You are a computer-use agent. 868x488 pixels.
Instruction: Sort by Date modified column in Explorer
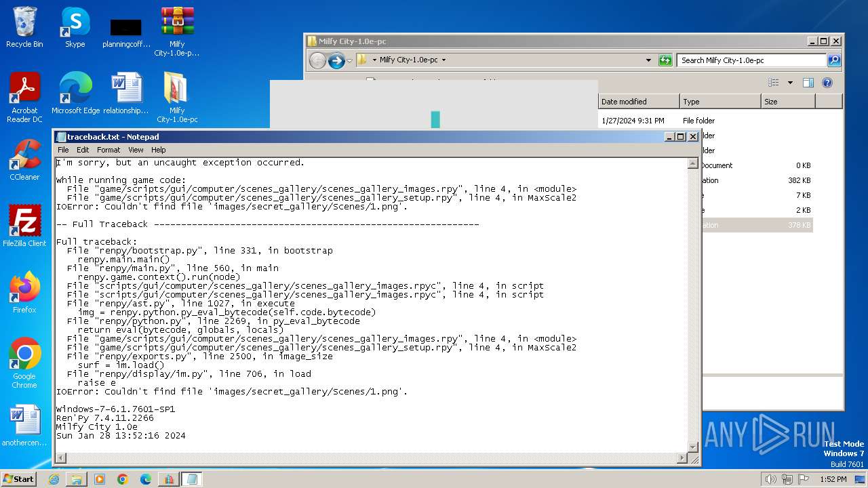639,102
